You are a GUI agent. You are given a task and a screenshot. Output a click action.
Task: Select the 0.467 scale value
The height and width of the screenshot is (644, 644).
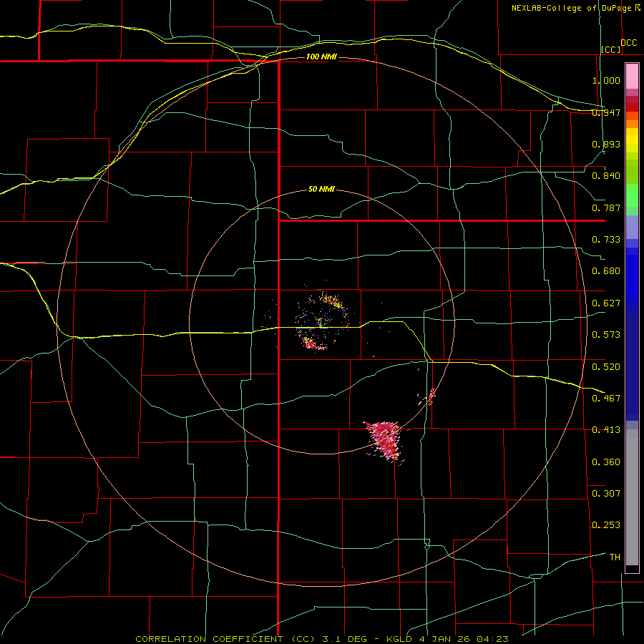[606, 398]
